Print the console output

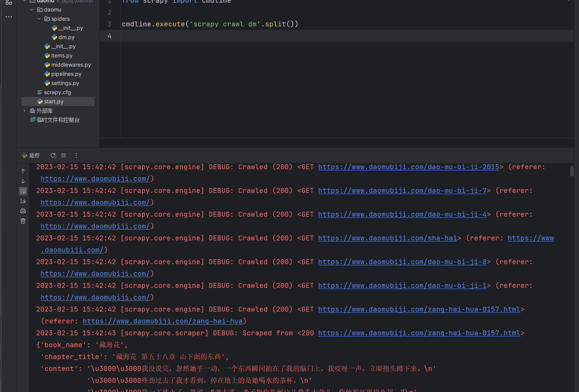point(23,211)
